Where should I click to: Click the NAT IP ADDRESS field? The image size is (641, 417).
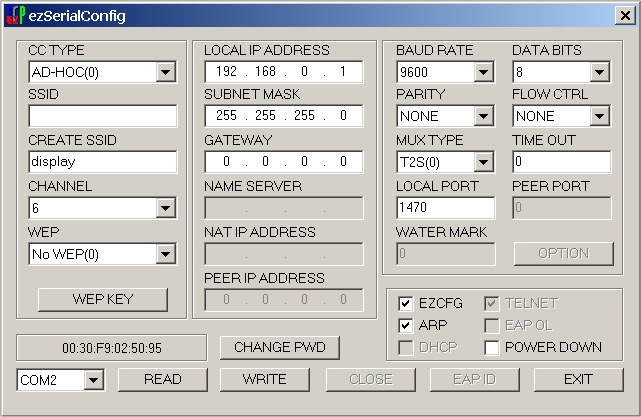click(284, 254)
